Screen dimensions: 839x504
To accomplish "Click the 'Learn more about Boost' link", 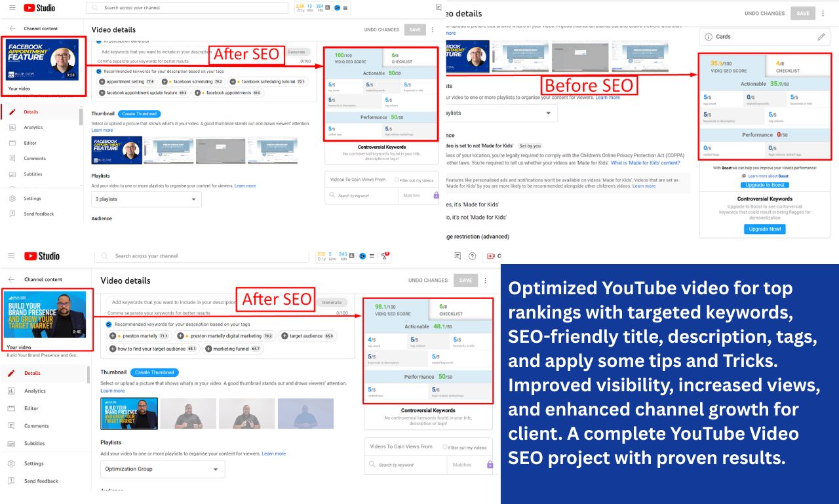I will pos(768,176).
